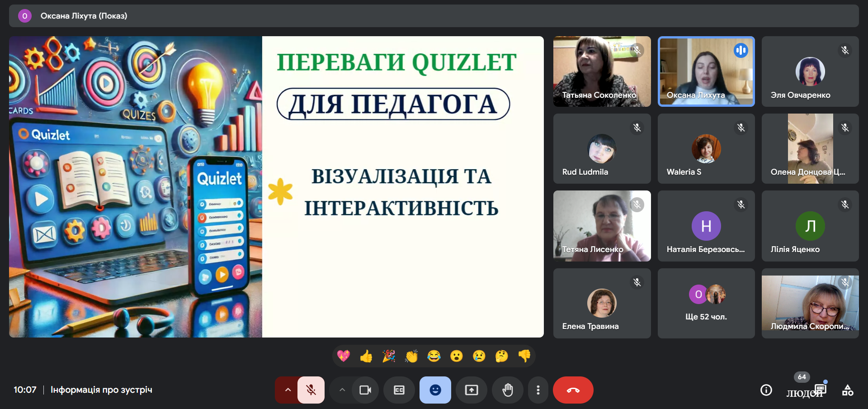
Task: Open audio settings chevron beside microphone
Action: click(x=288, y=390)
